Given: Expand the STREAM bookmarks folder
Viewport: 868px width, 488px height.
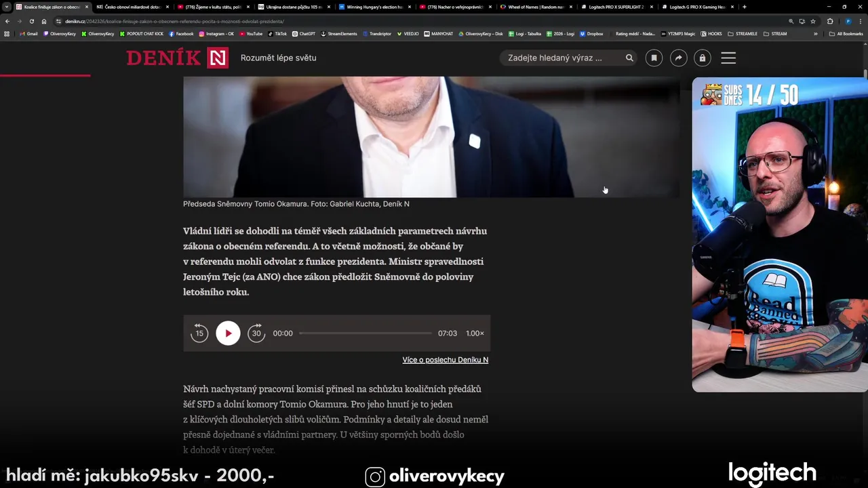Looking at the screenshot, I should click(775, 33).
